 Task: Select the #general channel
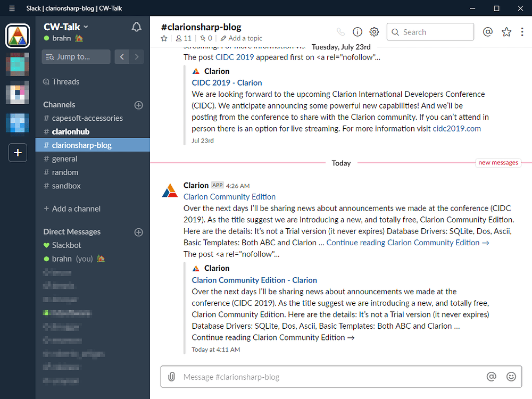64,159
